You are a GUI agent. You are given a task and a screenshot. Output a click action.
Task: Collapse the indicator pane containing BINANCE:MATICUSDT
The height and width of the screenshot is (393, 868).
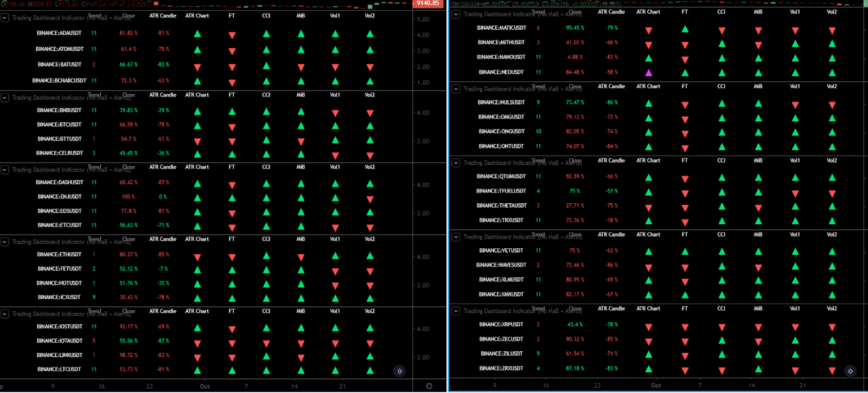(x=456, y=15)
